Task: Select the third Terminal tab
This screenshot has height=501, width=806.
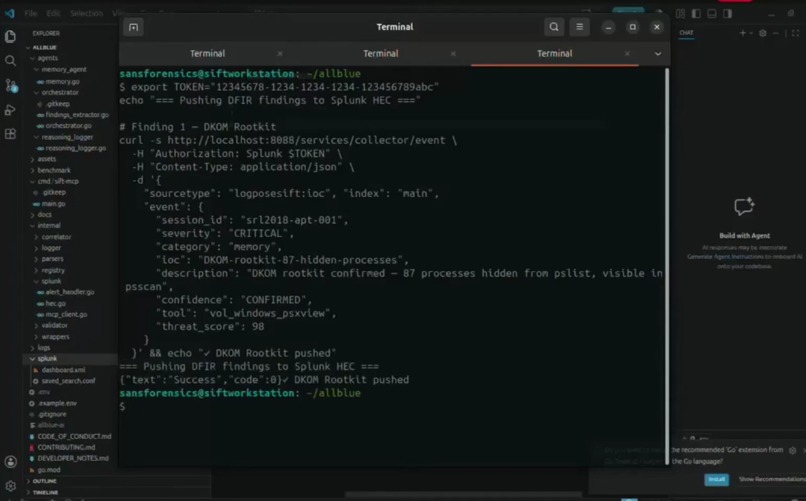Action: 554,53
